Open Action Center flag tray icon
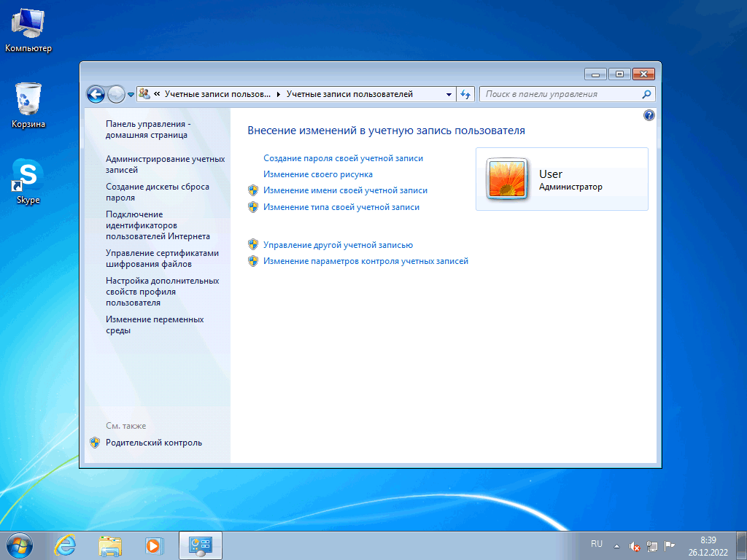Image resolution: width=747 pixels, height=560 pixels. click(670, 546)
